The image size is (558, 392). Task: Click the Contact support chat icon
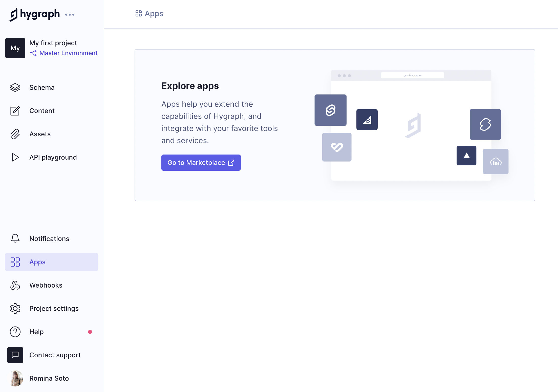coord(15,355)
